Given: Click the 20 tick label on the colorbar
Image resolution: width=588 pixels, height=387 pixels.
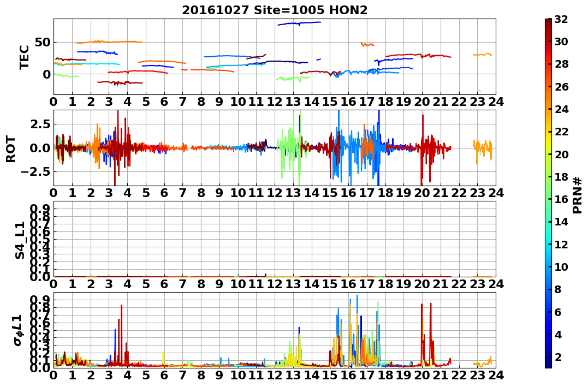Looking at the screenshot, I should pyautogui.click(x=561, y=154).
